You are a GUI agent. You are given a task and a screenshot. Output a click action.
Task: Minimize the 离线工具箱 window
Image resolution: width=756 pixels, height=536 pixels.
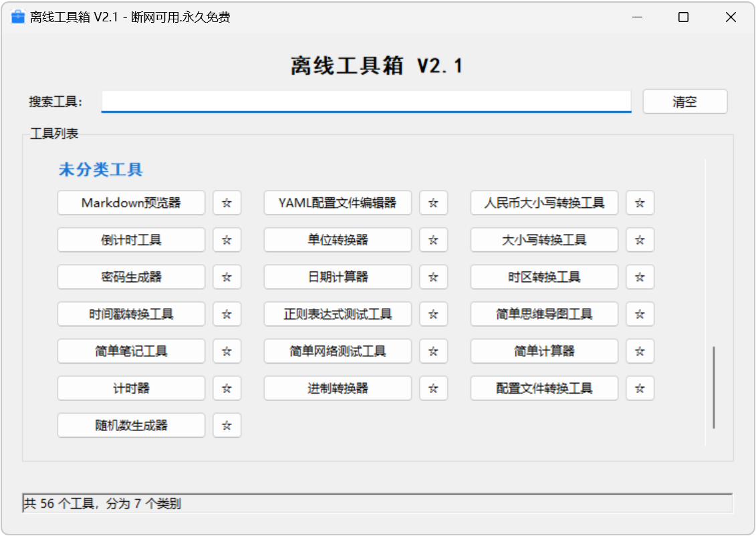[637, 17]
